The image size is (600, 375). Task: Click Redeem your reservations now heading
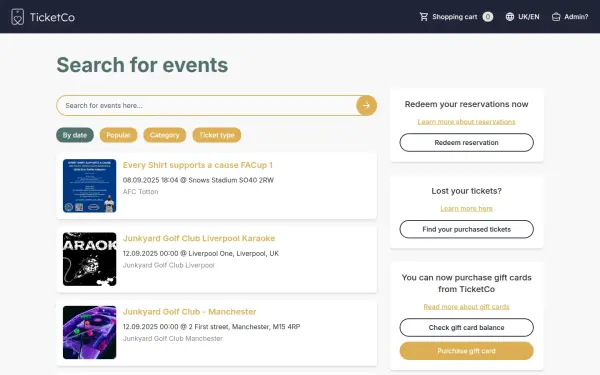click(x=466, y=104)
